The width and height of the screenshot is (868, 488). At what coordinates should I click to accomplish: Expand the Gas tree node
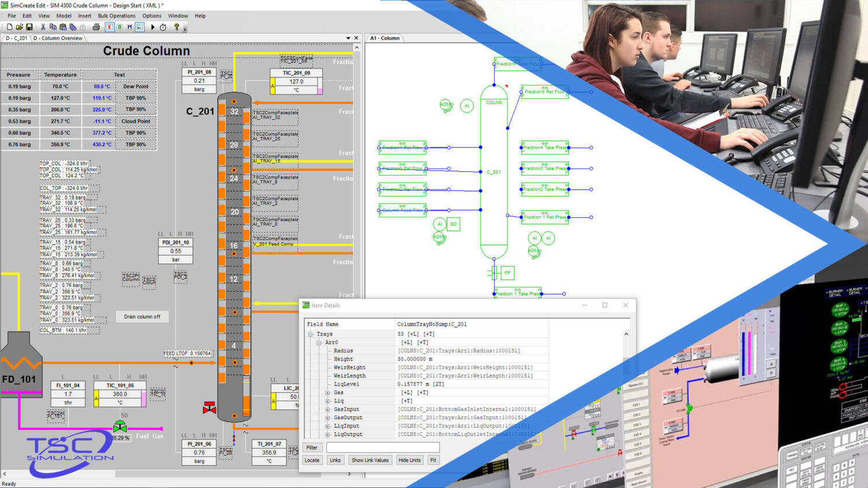[328, 393]
